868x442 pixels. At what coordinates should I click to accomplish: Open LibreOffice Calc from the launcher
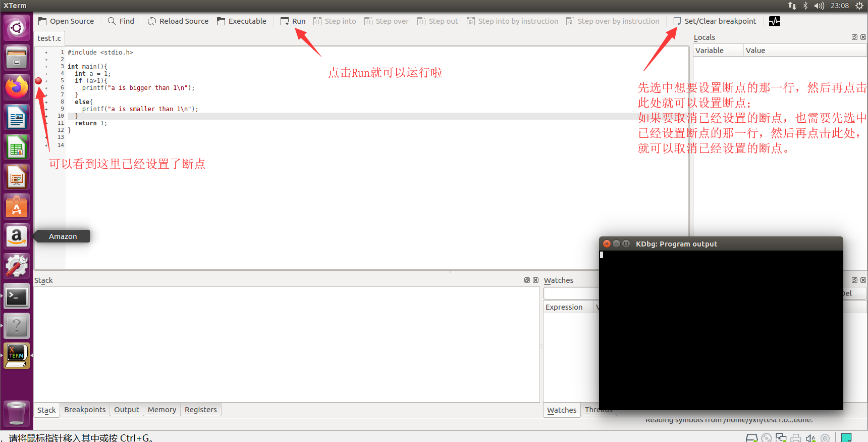[x=17, y=147]
